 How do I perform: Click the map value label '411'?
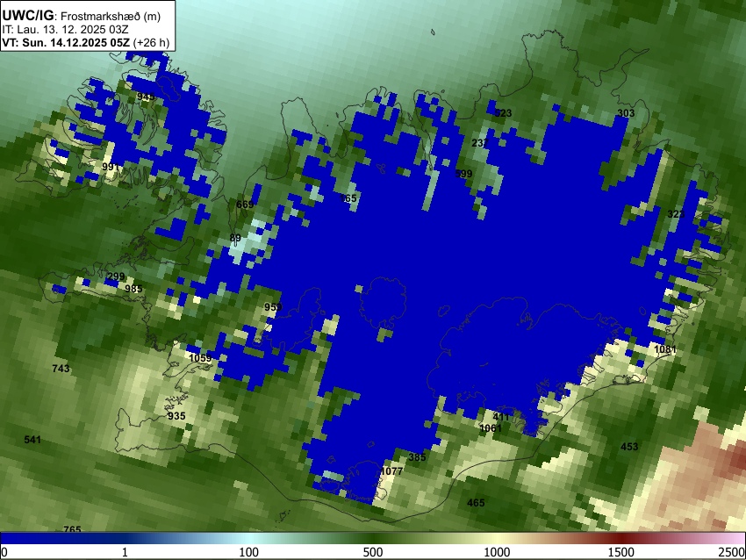pyautogui.click(x=501, y=417)
